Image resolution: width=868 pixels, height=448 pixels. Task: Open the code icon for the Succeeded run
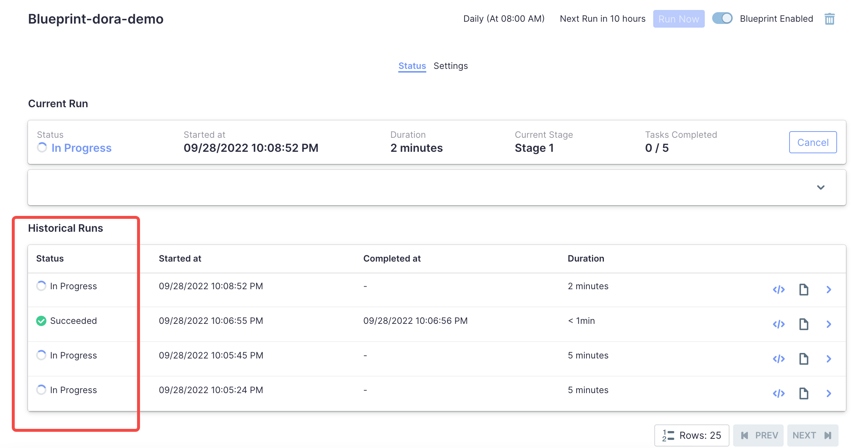tap(778, 324)
